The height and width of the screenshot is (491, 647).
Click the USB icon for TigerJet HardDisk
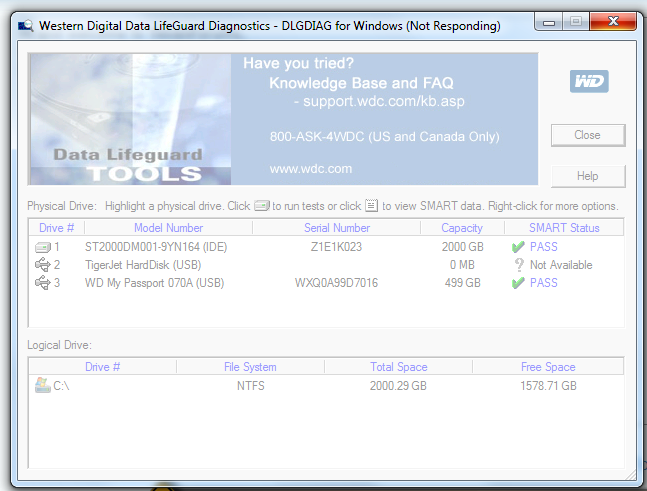[x=43, y=264]
